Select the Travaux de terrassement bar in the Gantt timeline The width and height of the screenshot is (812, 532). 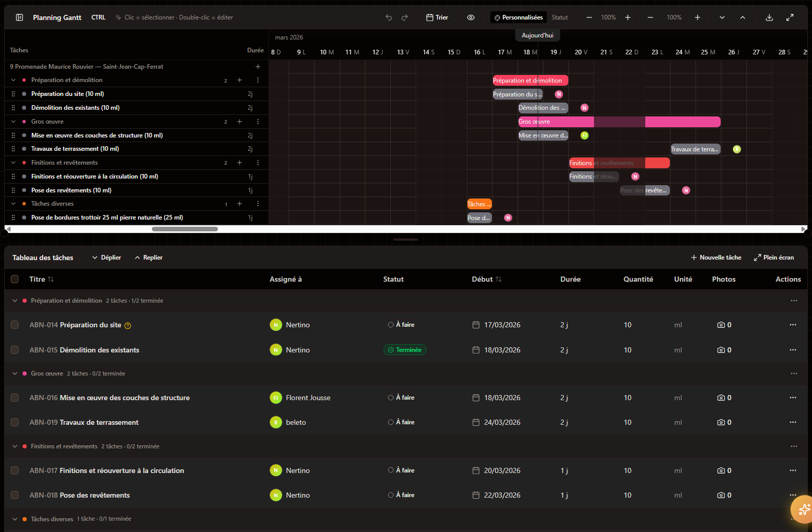[x=695, y=149]
